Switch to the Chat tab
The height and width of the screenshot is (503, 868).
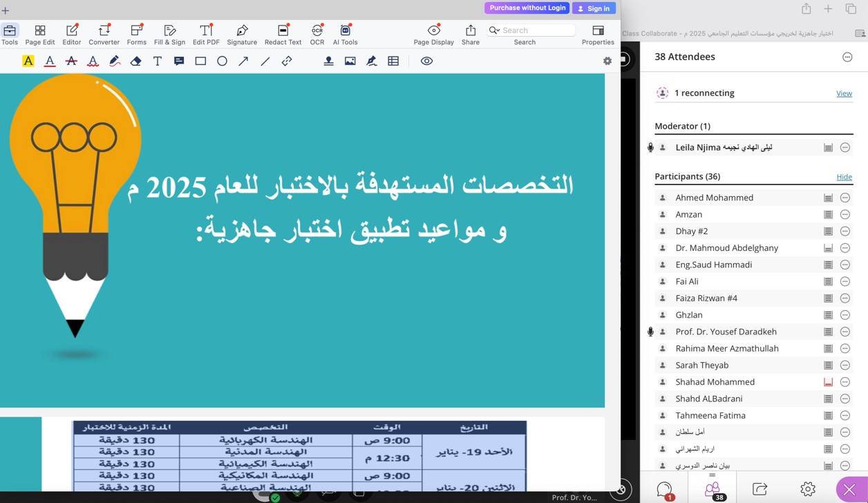click(664, 488)
